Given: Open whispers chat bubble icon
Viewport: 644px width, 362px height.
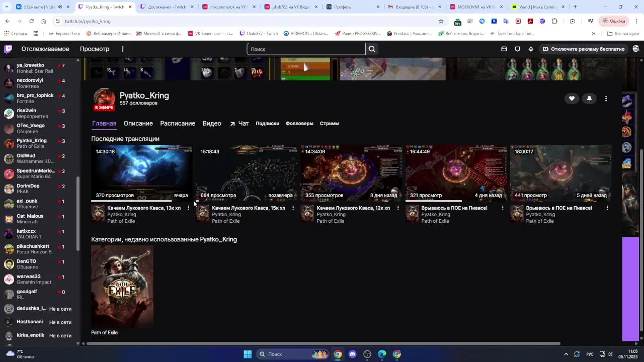Looking at the screenshot, I should click(x=517, y=49).
